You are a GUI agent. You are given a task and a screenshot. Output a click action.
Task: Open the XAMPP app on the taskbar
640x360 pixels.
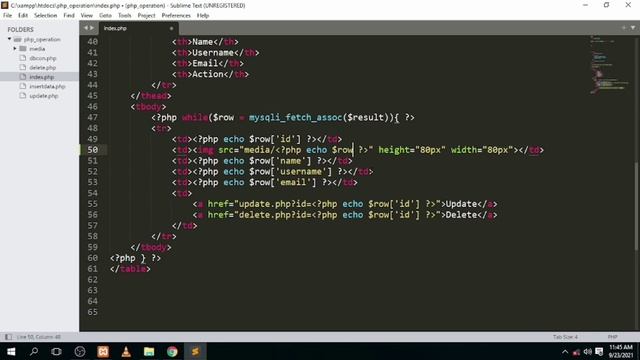pyautogui.click(x=103, y=351)
